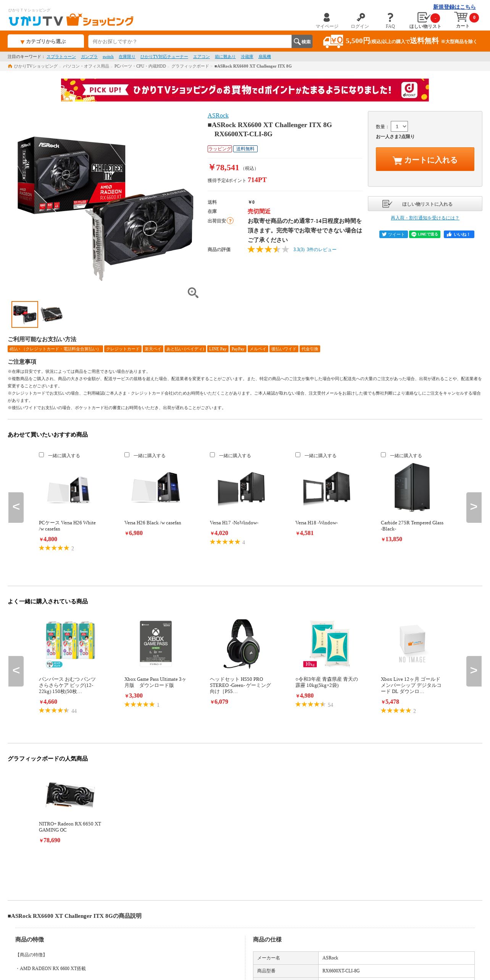Click the 何かお探しですか search field
Screen dimensions: 490x980
click(190, 42)
